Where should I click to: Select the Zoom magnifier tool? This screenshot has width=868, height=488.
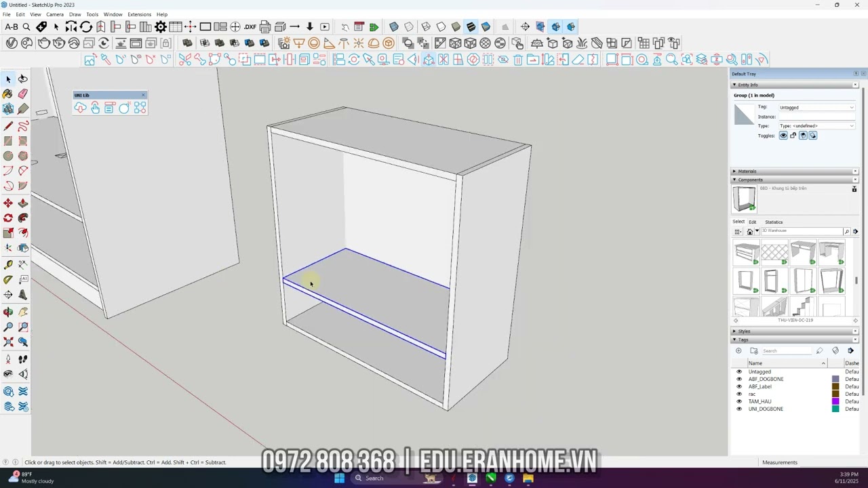[x=8, y=327]
